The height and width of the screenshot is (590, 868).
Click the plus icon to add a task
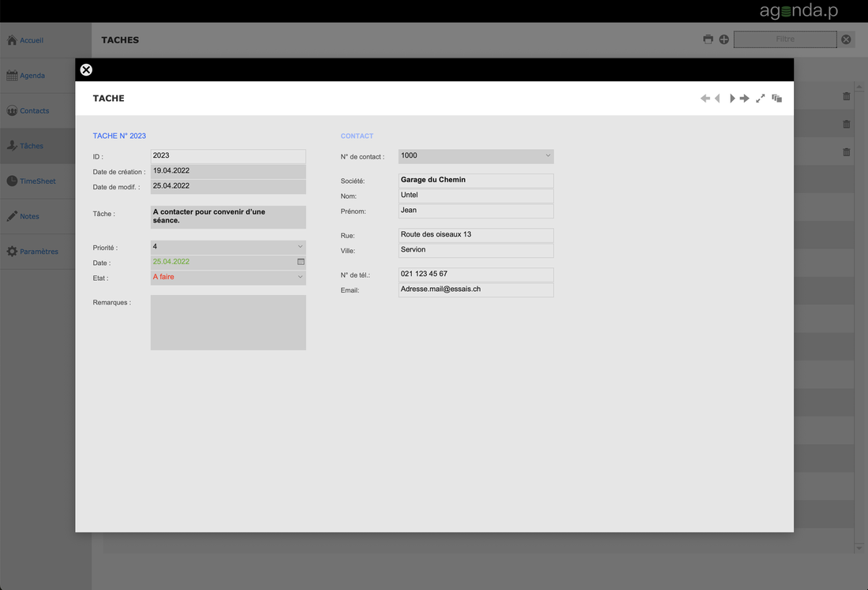point(724,39)
